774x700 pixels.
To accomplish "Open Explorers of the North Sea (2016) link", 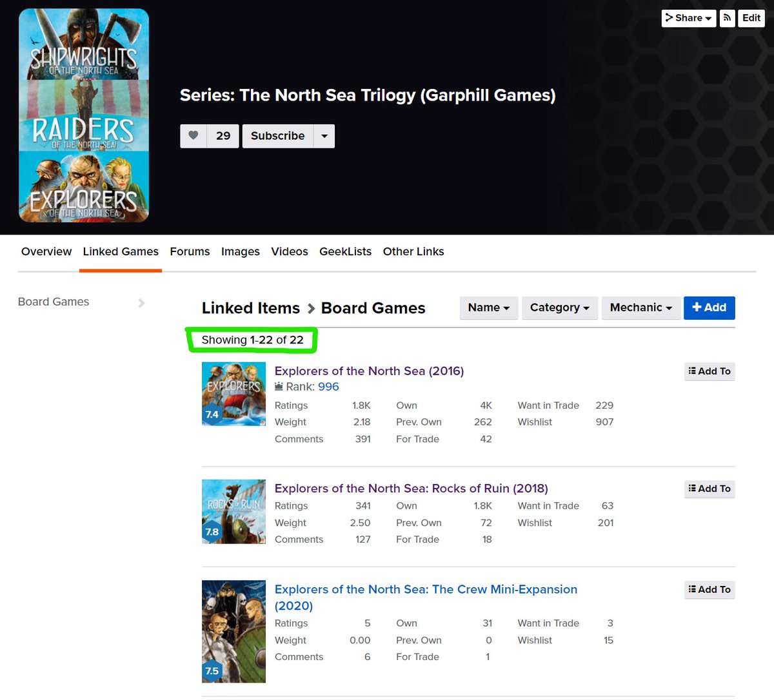I will click(369, 371).
